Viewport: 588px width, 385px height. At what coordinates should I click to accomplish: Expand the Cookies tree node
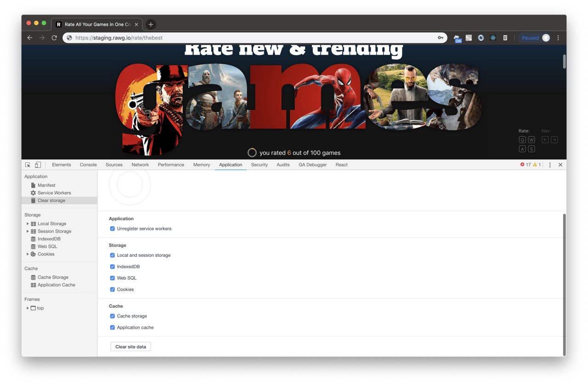pyautogui.click(x=28, y=254)
